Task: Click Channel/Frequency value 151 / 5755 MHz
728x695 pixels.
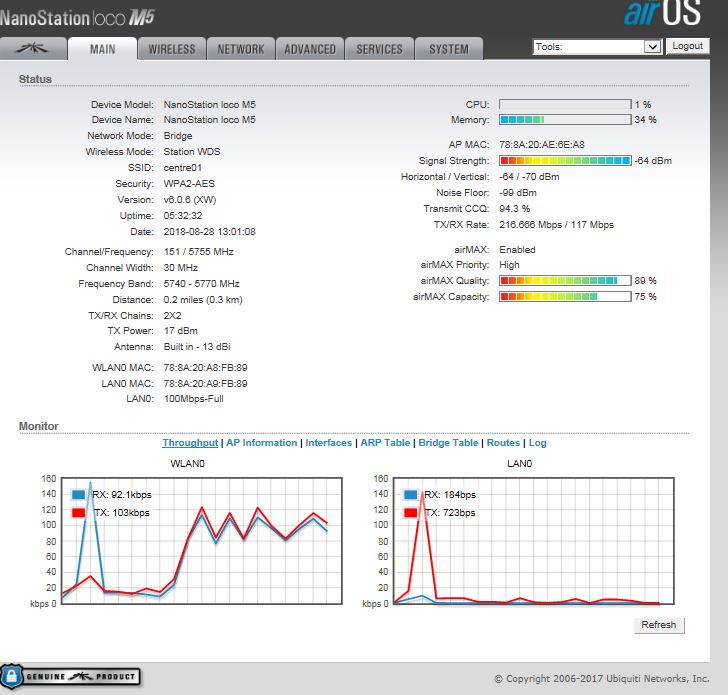Action: 199,252
